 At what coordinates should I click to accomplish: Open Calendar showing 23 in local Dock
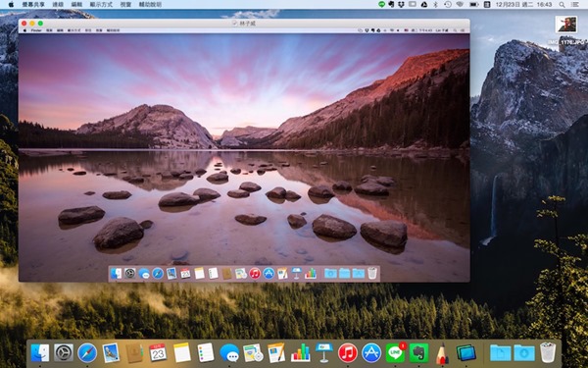(158, 353)
